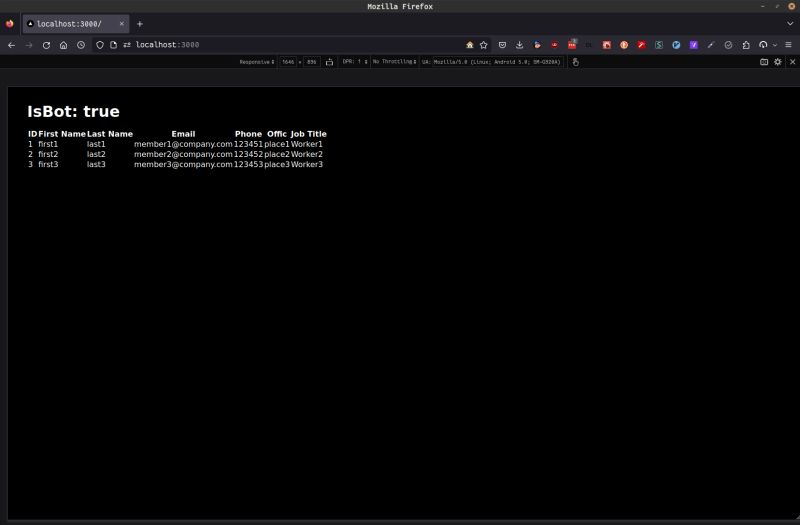Open the history clock icon
The height and width of the screenshot is (525, 800).
click(81, 45)
